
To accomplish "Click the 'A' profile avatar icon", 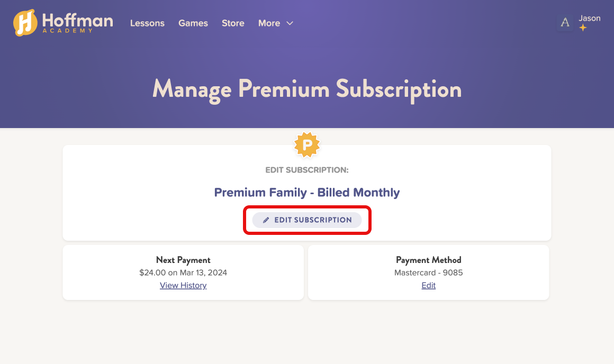I will 565,22.
